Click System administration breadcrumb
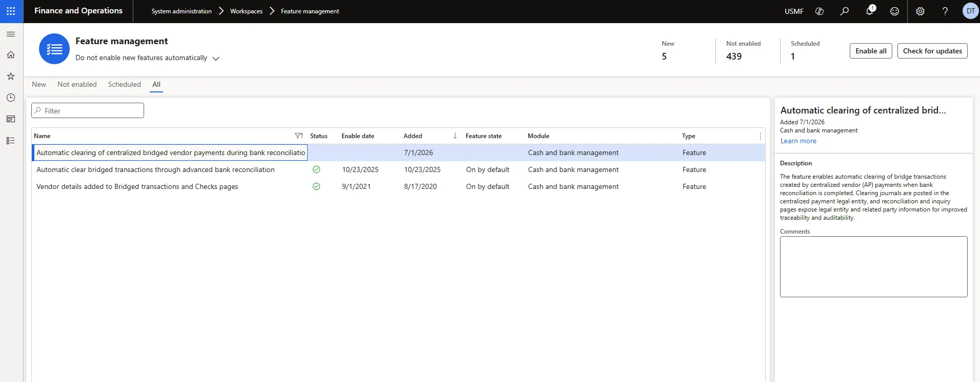Screen dimensions: 980x382 point(182,11)
